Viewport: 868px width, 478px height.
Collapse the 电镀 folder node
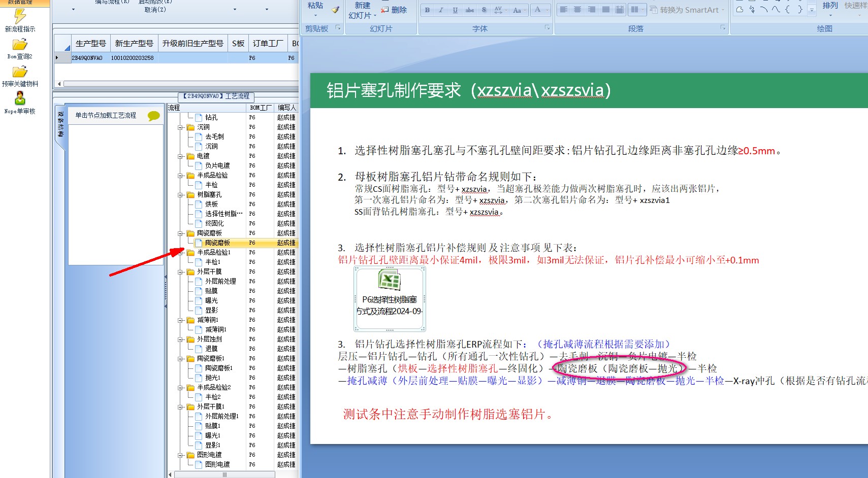(180, 156)
